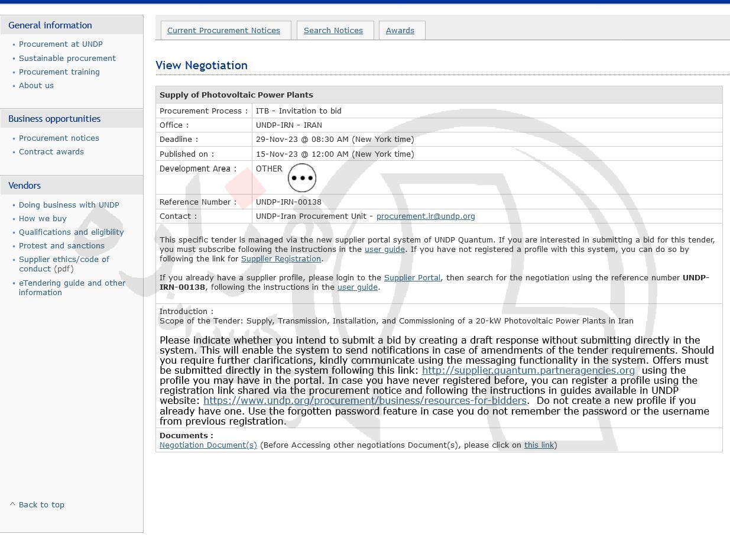Open the Supplier Portal link

point(412,278)
